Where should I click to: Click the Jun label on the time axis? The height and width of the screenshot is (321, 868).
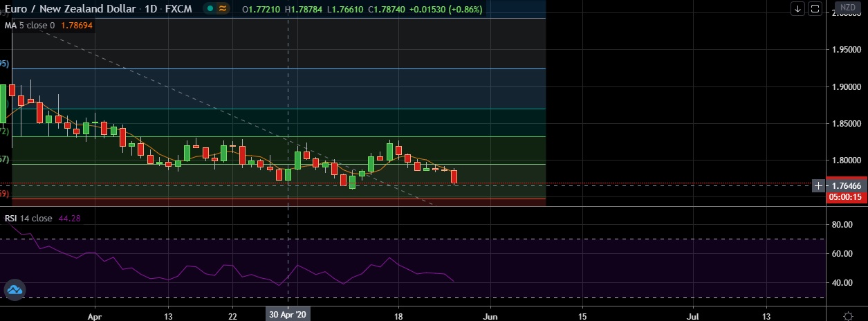[490, 315]
